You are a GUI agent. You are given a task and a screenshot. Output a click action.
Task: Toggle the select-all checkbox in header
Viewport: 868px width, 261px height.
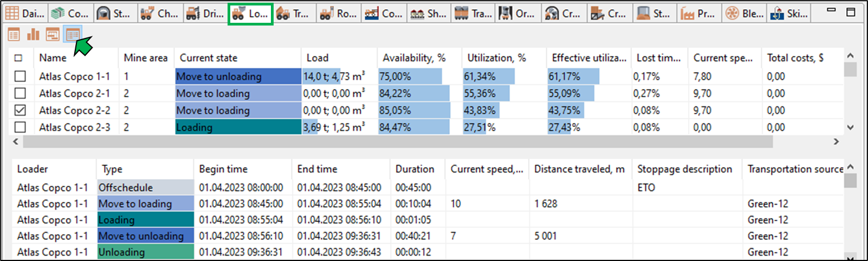[x=18, y=58]
